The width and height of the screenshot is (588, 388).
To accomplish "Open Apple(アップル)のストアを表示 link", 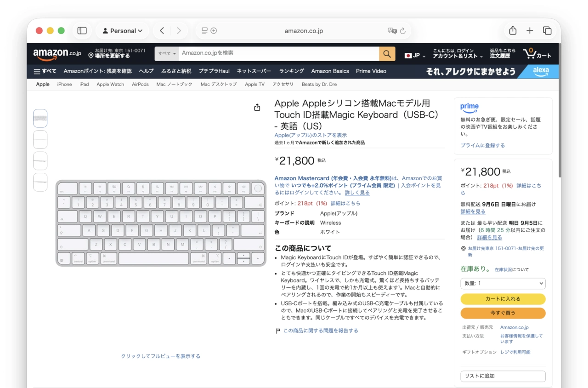I will point(311,135).
